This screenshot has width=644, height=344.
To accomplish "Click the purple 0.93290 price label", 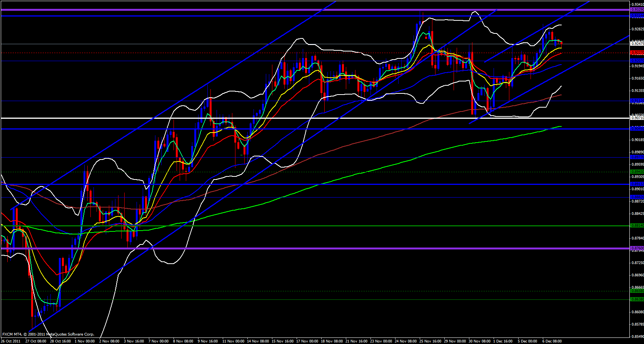I will [x=637, y=10].
